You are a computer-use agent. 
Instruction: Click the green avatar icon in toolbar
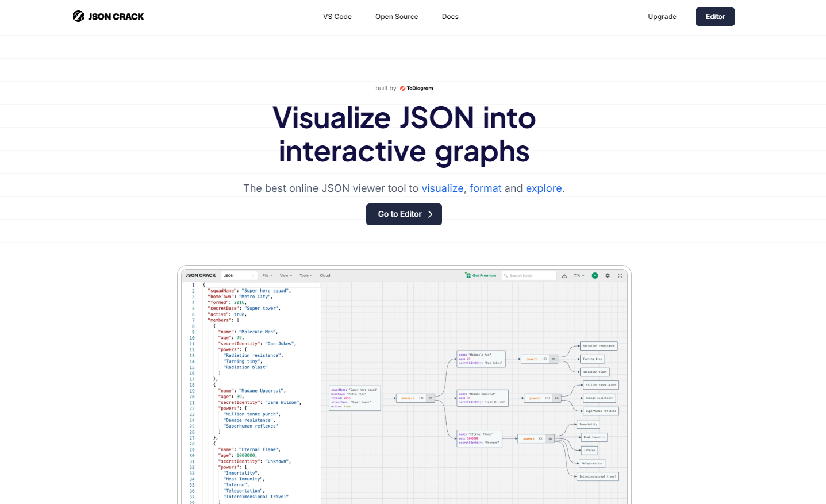tap(595, 276)
